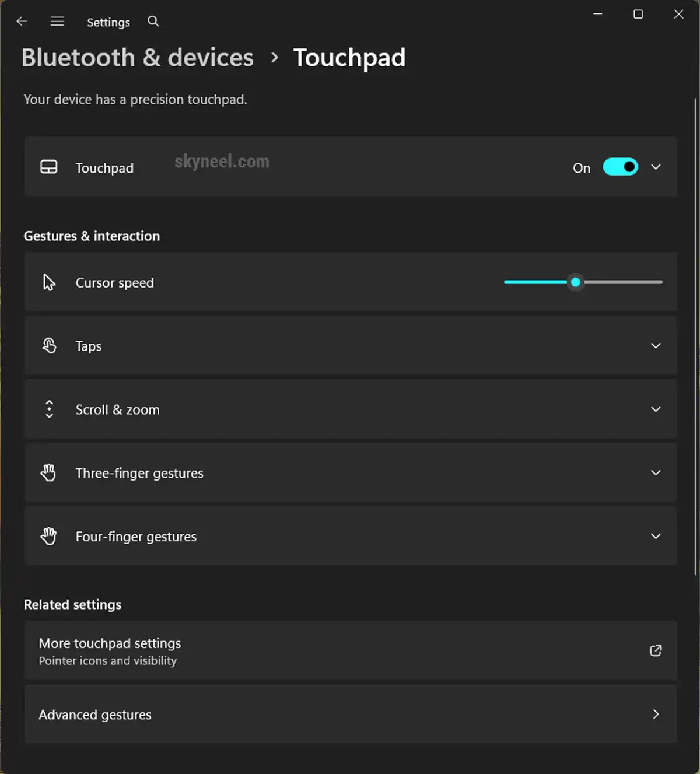This screenshot has width=700, height=774.
Task: Click the Touchpad breadcrumb title
Action: tap(349, 58)
